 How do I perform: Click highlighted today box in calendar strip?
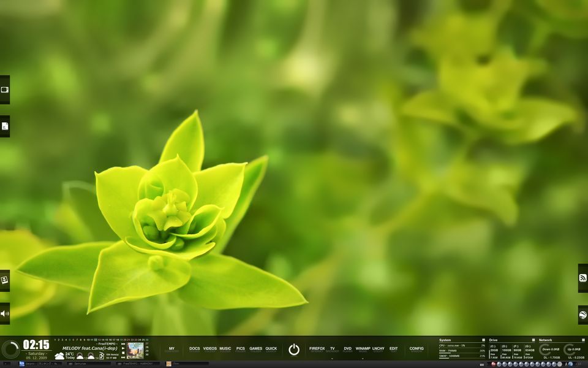pyautogui.click(x=96, y=340)
